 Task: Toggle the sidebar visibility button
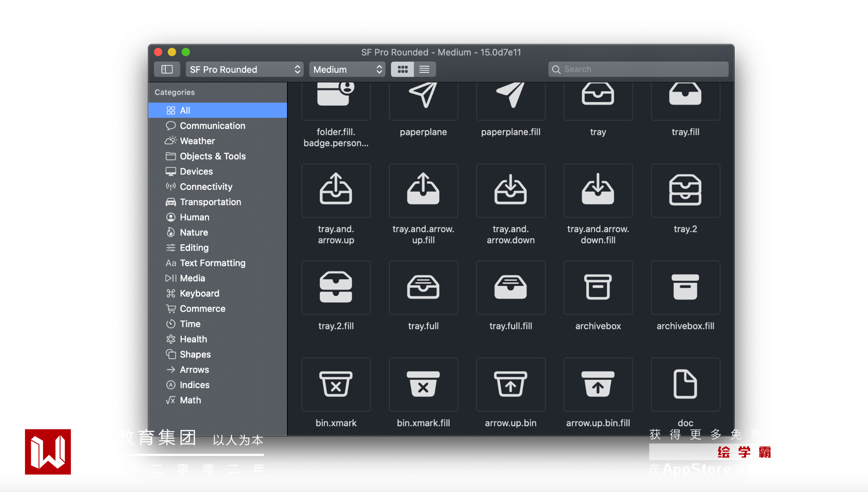[x=167, y=69]
